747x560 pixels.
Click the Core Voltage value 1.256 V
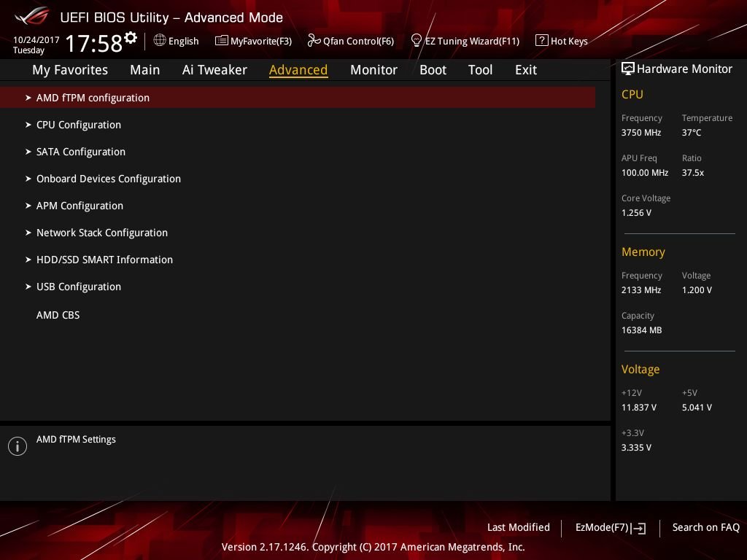click(x=636, y=213)
